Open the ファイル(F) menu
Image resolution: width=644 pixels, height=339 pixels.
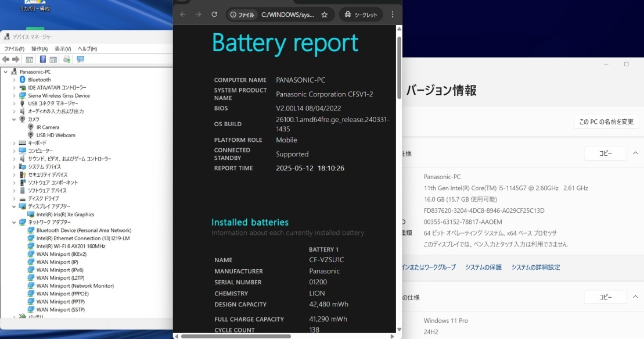click(x=14, y=48)
